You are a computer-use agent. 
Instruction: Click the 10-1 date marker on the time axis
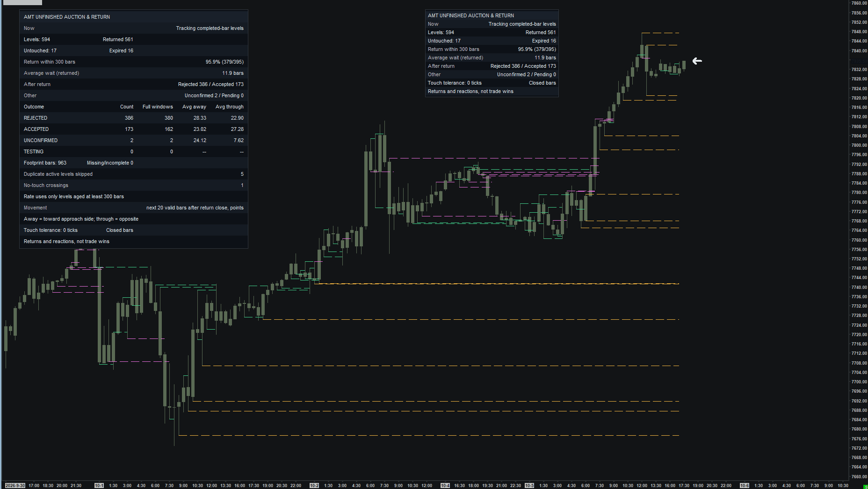[99, 486]
